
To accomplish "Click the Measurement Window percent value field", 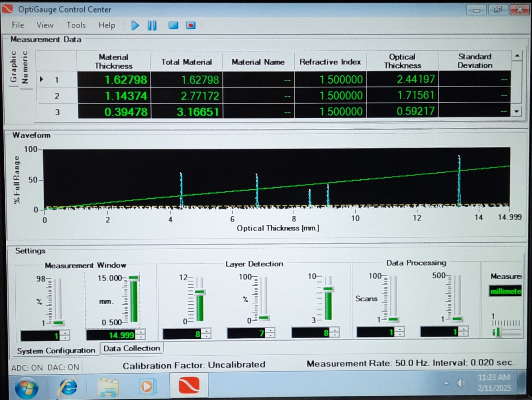I will (40, 336).
